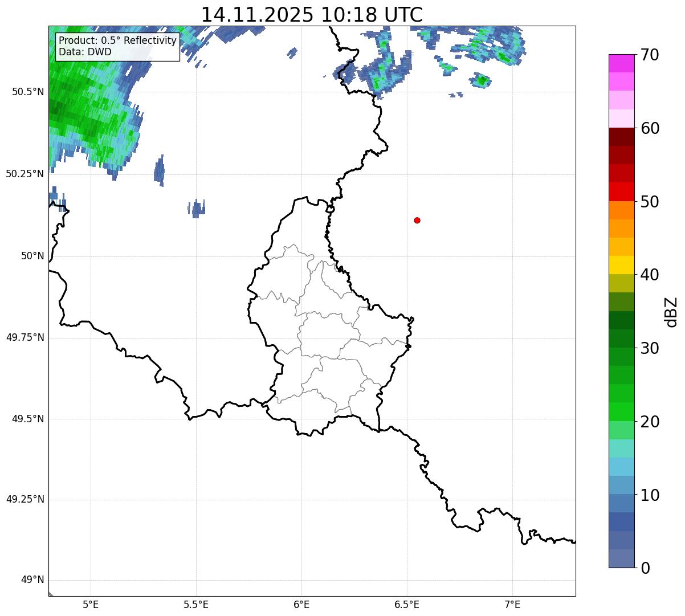Pick the orange colorbar swatch just below 50
The image size is (685, 616).
pos(621,210)
